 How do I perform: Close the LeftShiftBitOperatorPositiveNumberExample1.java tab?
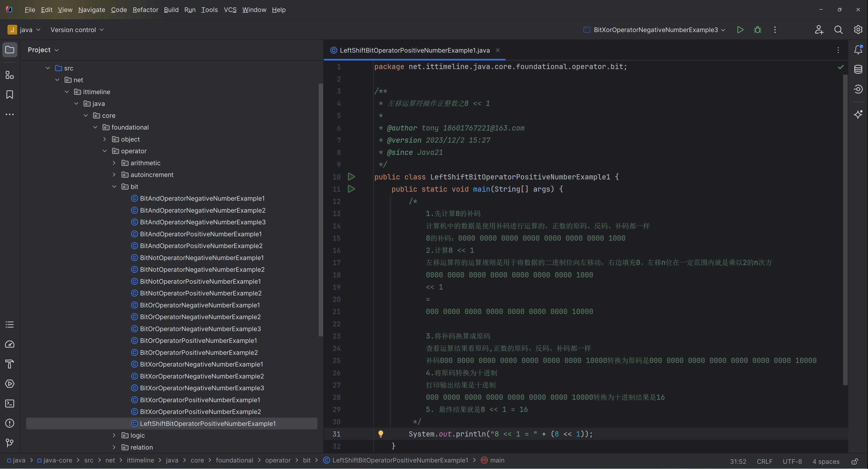498,50
